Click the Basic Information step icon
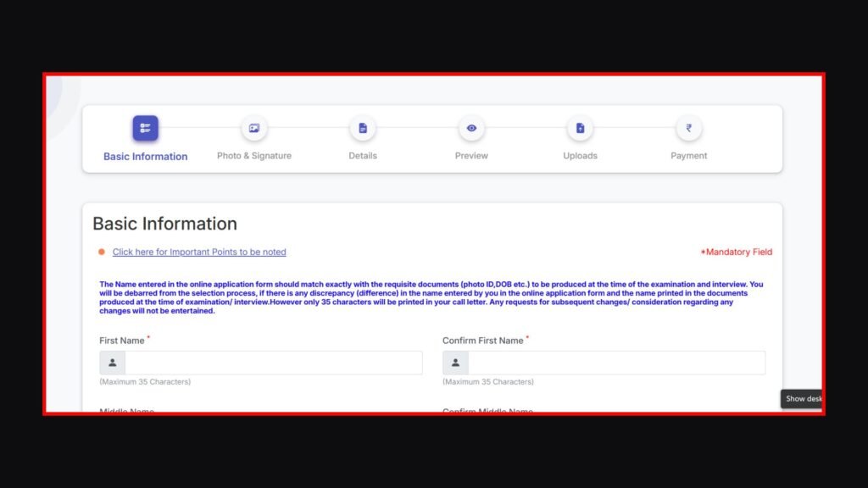Viewport: 868px width, 488px height. (x=145, y=128)
